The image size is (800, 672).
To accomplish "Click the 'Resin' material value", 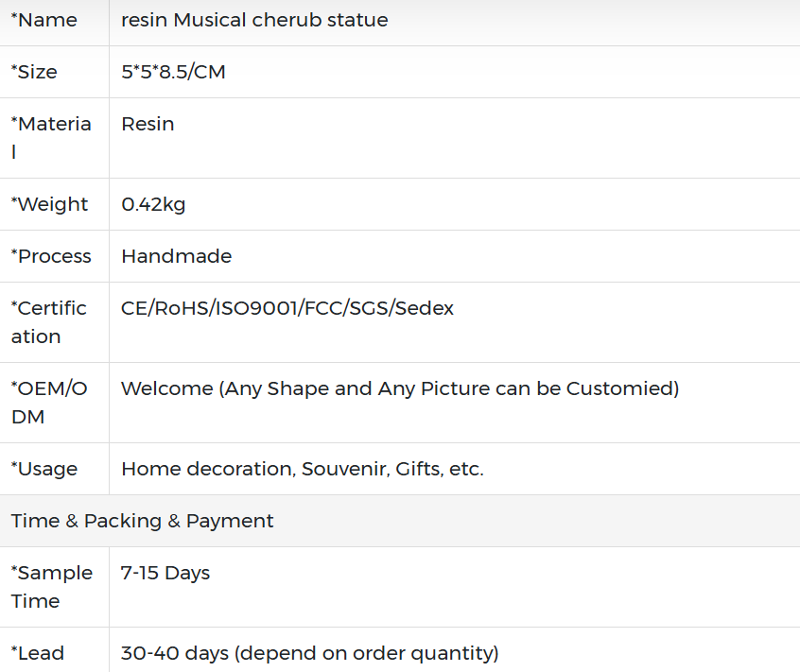I will point(148,124).
